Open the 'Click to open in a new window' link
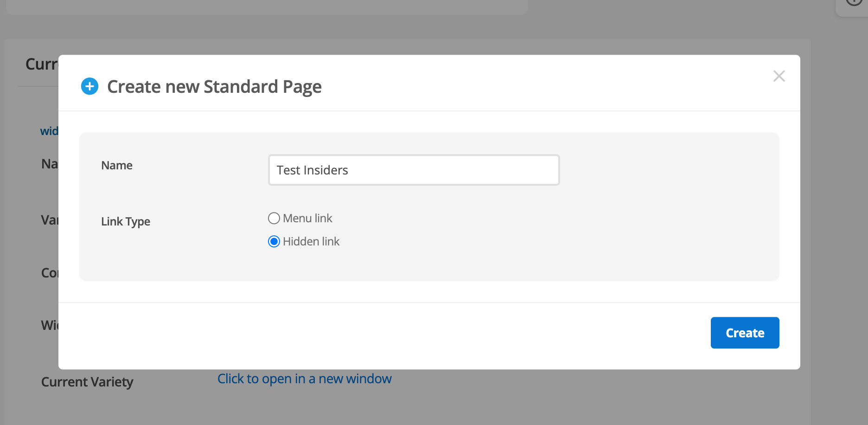868x425 pixels. coord(305,379)
